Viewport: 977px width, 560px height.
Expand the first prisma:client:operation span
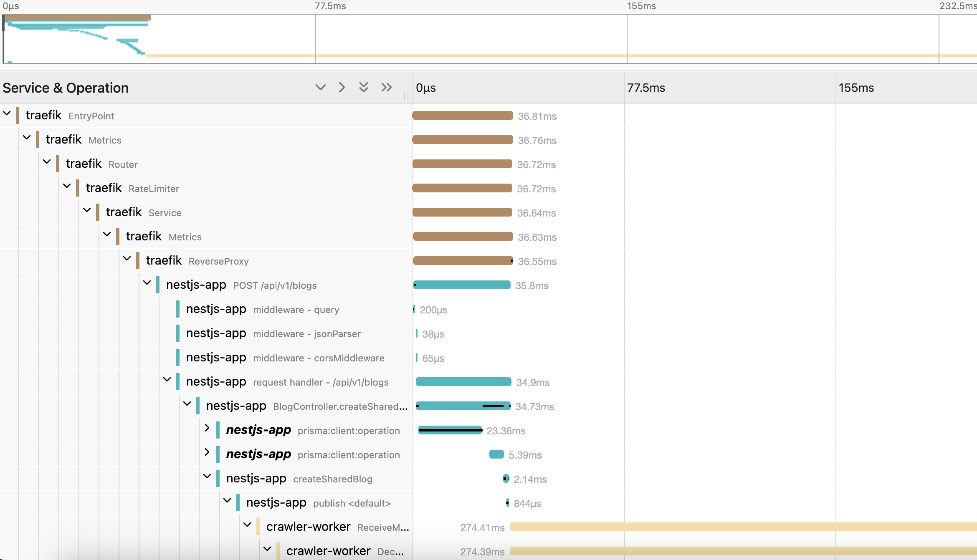(x=207, y=428)
